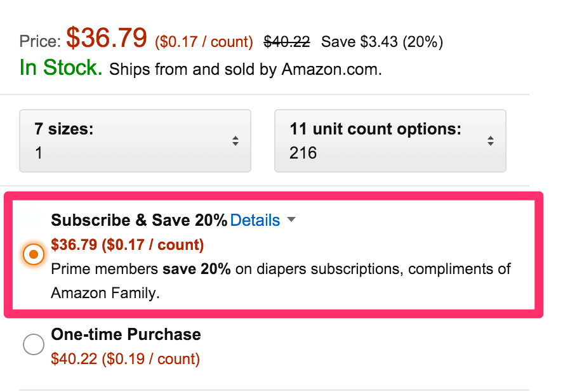
Task: Open the Subscribe & Save Details link
Action: pyautogui.click(x=255, y=220)
